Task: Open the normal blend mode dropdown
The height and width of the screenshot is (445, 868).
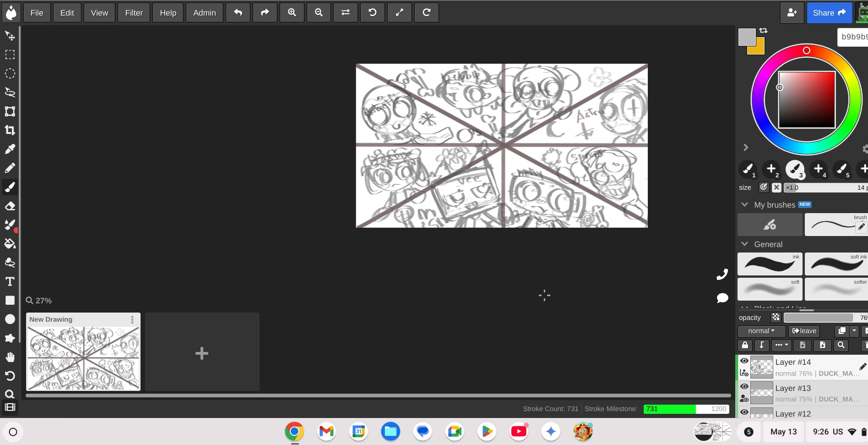Action: point(761,331)
